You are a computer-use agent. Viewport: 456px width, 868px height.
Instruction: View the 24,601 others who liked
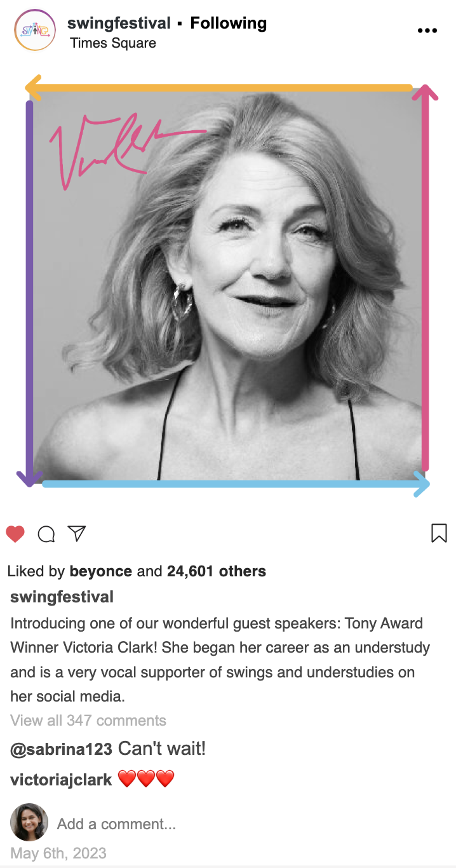click(x=216, y=571)
